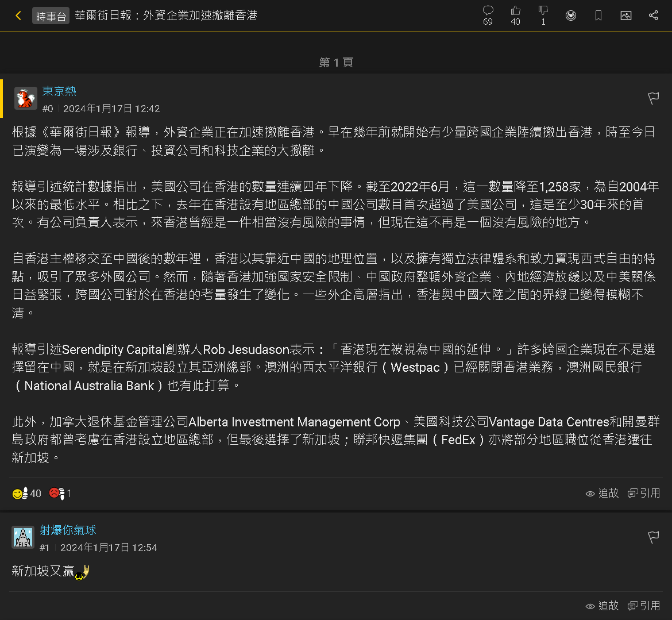Click 引用 to quote post #0
The image size is (672, 620).
[644, 493]
